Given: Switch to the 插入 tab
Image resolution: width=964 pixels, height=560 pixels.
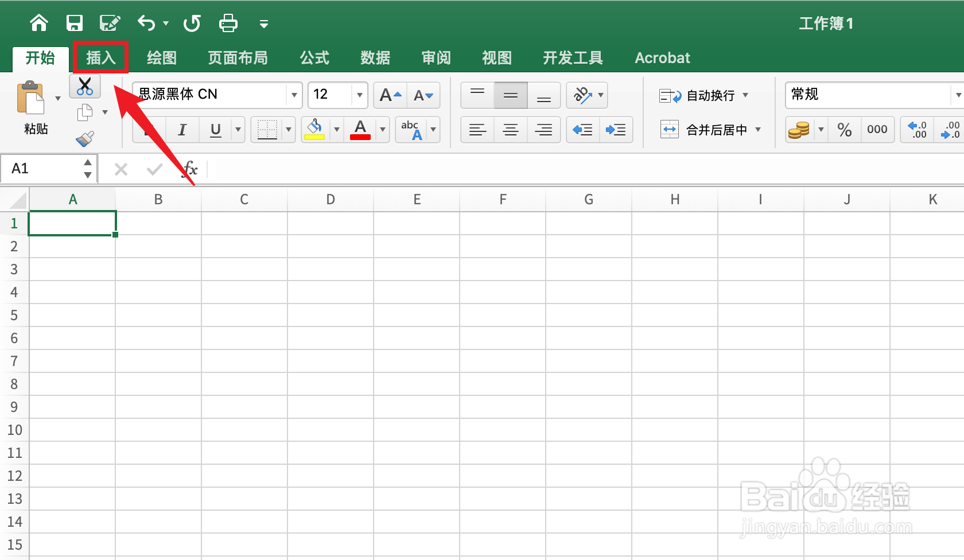Looking at the screenshot, I should coord(101,58).
